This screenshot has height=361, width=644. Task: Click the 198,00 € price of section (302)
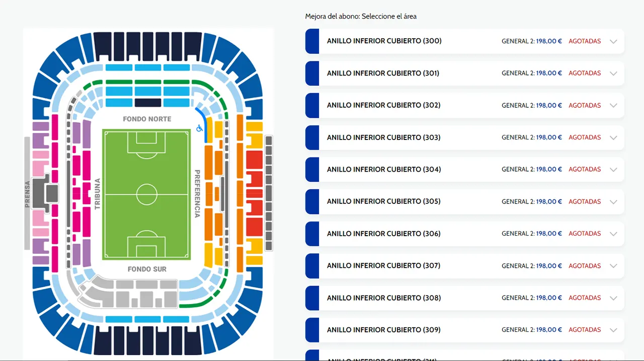coord(549,105)
